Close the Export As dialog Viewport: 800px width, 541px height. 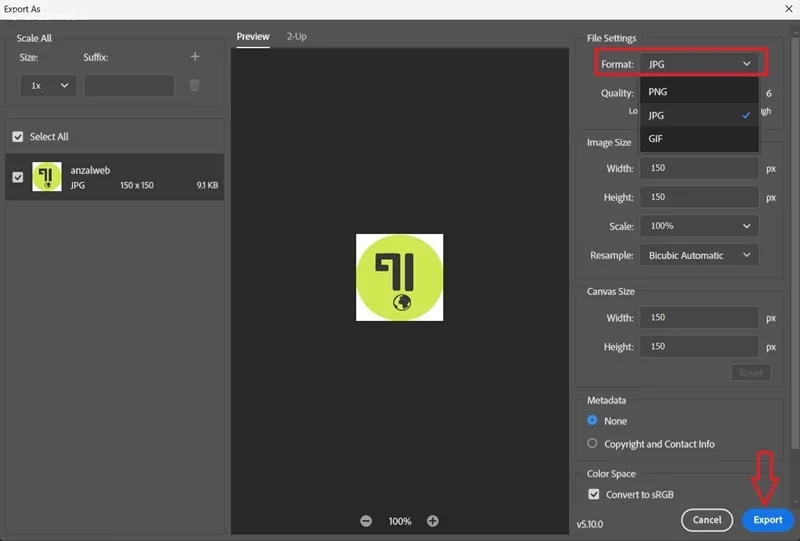tap(788, 9)
